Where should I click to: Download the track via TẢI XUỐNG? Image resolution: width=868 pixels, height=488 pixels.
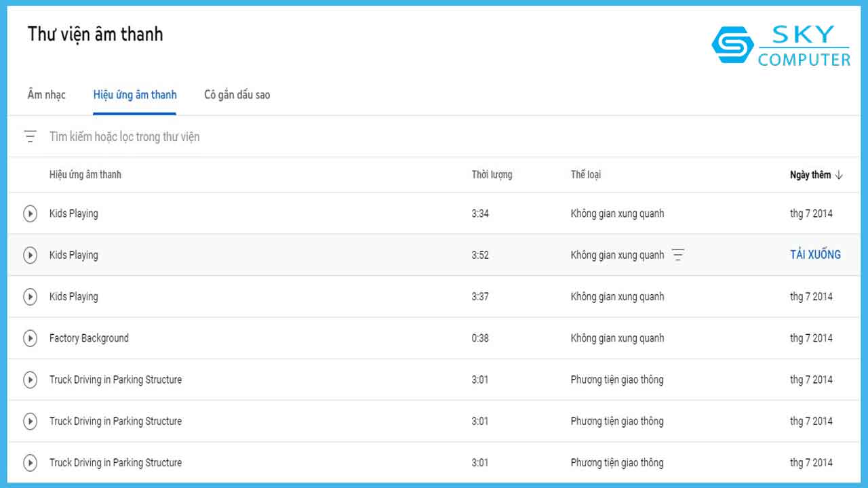tap(815, 255)
